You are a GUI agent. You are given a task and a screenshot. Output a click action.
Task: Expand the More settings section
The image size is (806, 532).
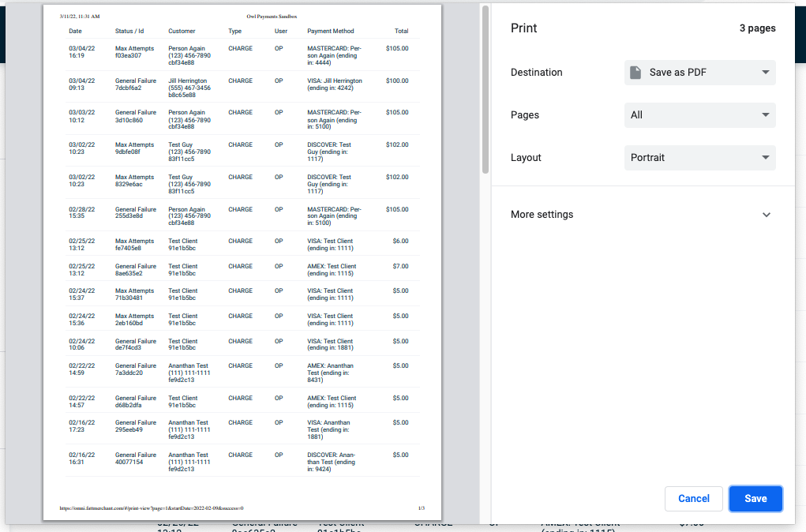pos(643,215)
